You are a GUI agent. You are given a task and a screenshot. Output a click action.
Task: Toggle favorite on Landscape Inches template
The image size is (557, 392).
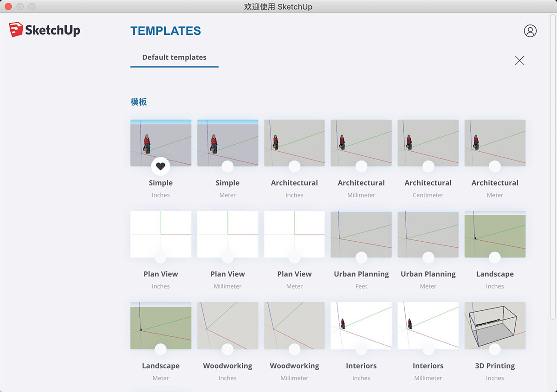click(495, 257)
